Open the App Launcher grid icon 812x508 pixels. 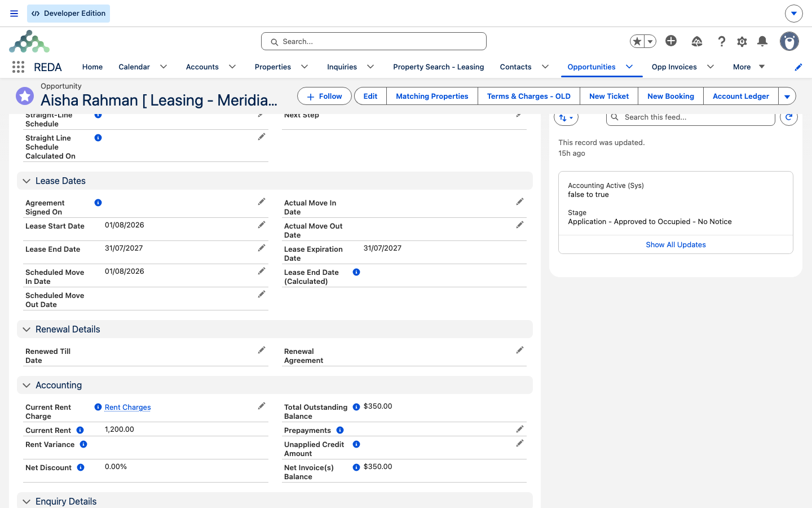18,67
